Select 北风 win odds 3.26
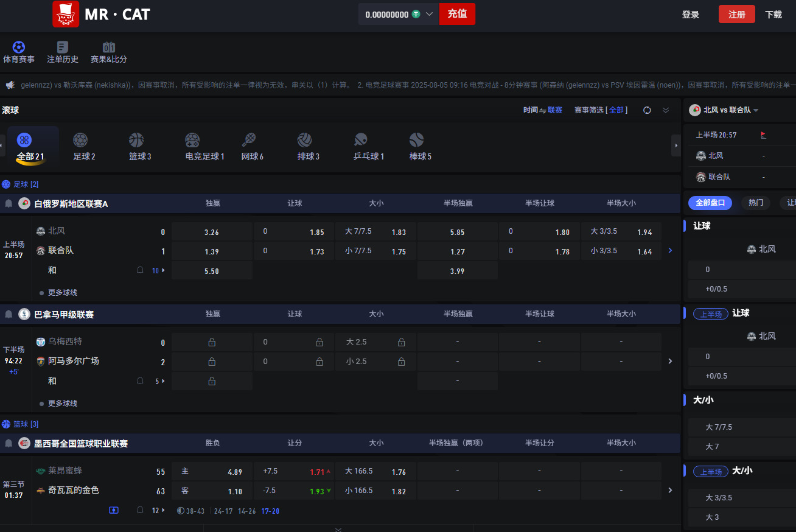 212,232
